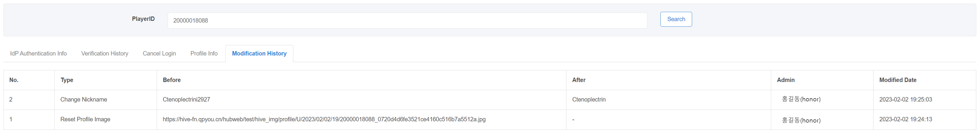Select the Modification History tab

pyautogui.click(x=259, y=53)
